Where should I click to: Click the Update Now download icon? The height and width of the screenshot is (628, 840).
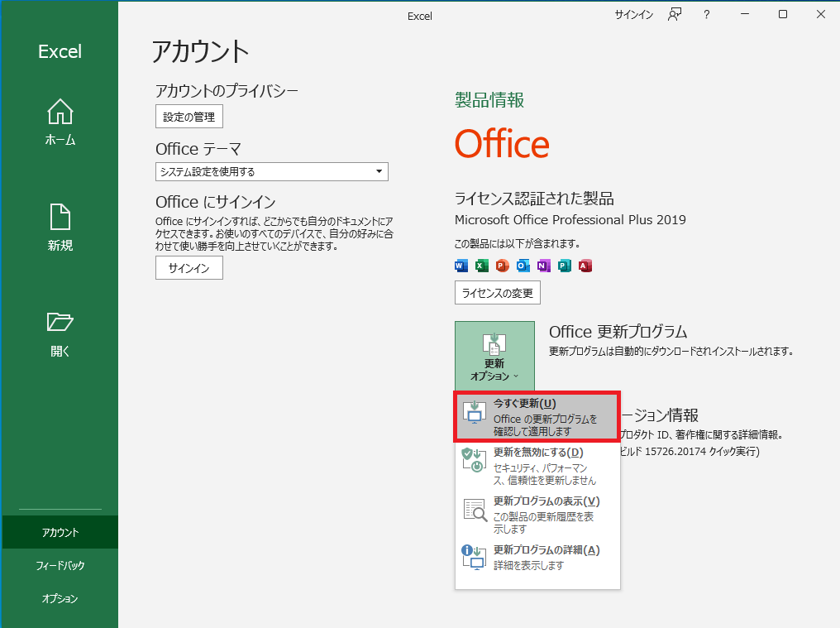point(474,412)
